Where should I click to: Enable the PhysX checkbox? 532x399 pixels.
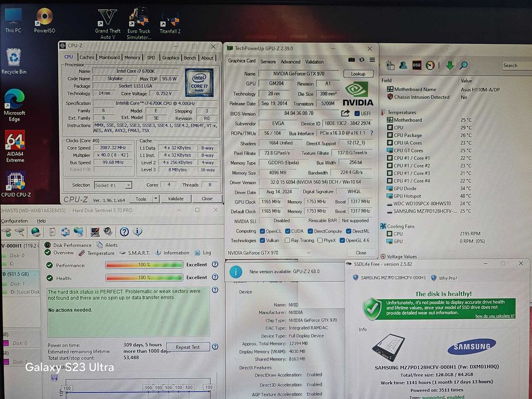(320, 241)
